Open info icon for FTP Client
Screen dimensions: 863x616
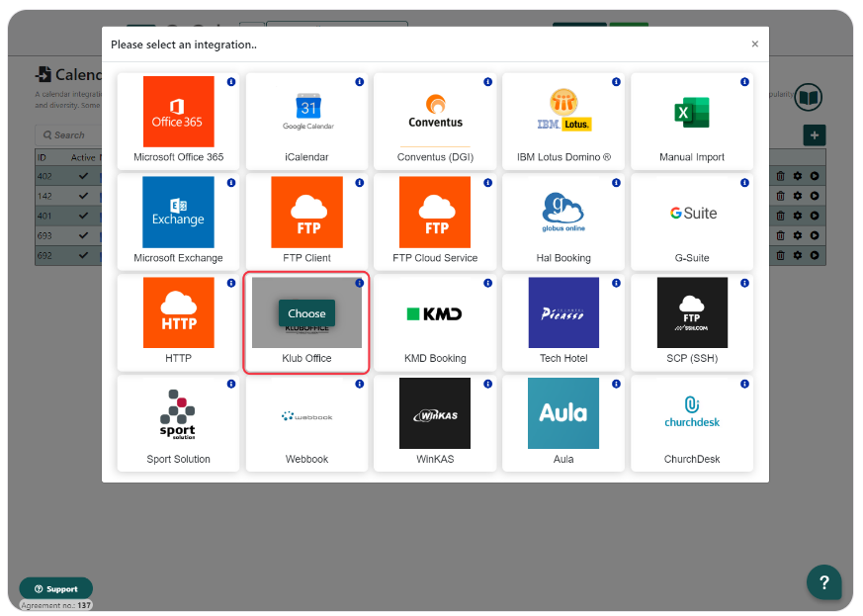[x=360, y=182]
